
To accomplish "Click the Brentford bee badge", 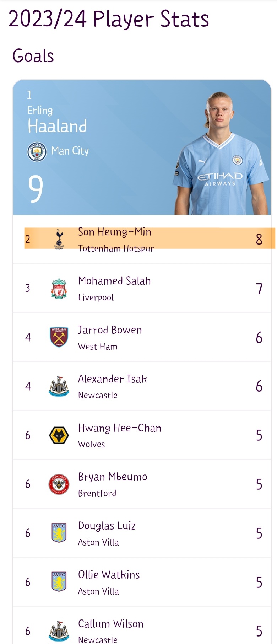I will coord(59,484).
